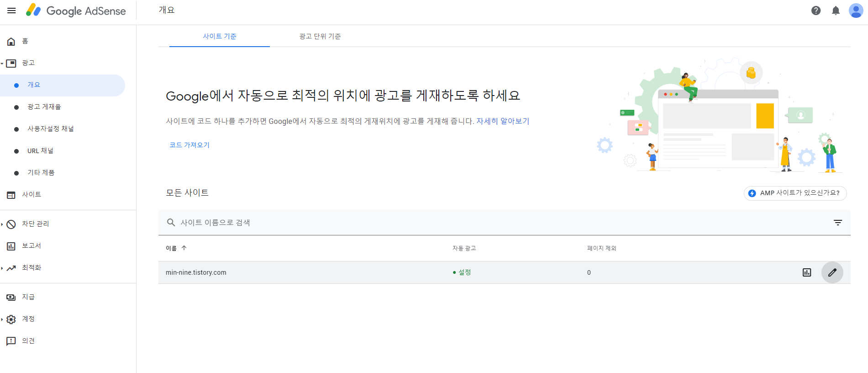
Task: Click the AMP lightning bolt icon
Action: point(752,193)
